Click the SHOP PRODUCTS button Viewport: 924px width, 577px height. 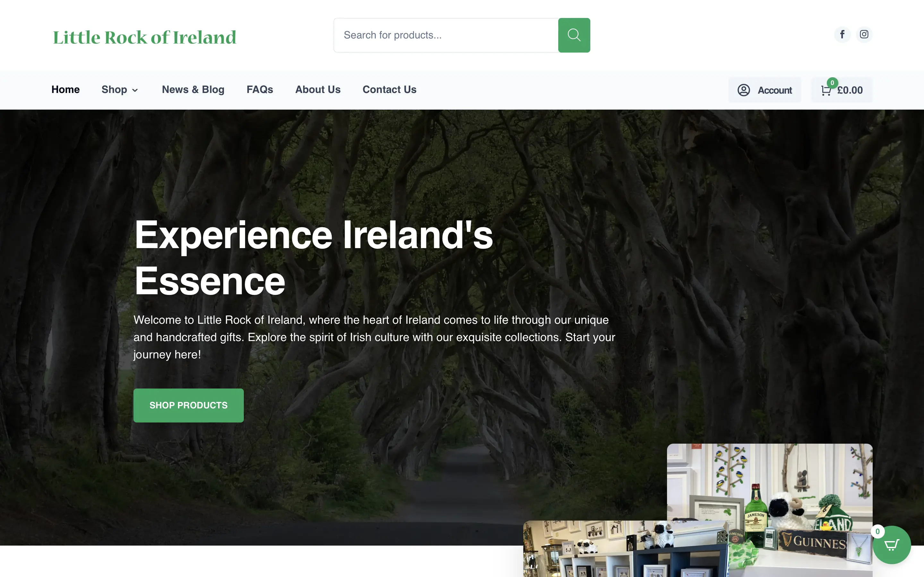tap(188, 405)
